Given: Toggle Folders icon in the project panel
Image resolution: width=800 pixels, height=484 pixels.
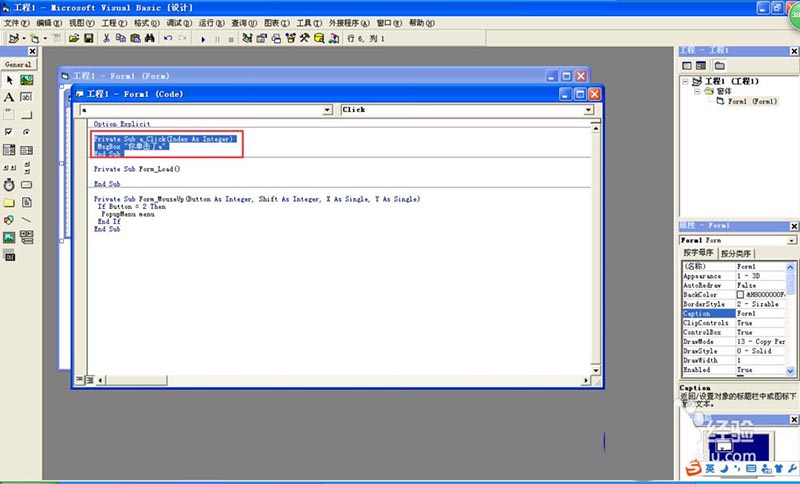Looking at the screenshot, I should (719, 65).
